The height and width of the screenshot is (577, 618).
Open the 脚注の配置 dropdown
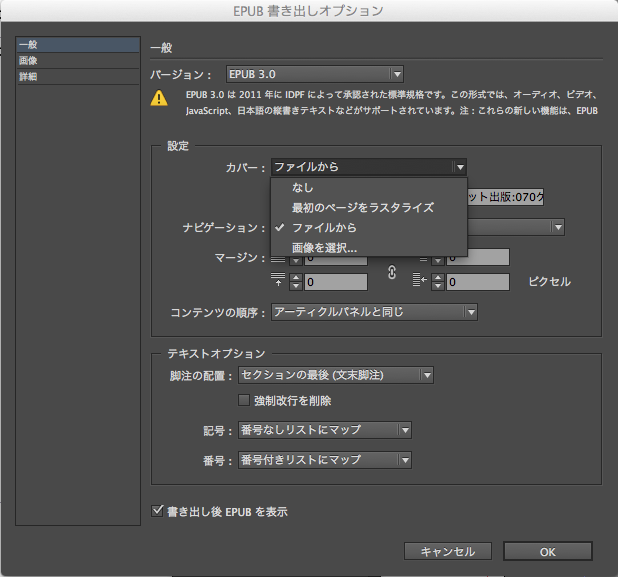tap(336, 375)
